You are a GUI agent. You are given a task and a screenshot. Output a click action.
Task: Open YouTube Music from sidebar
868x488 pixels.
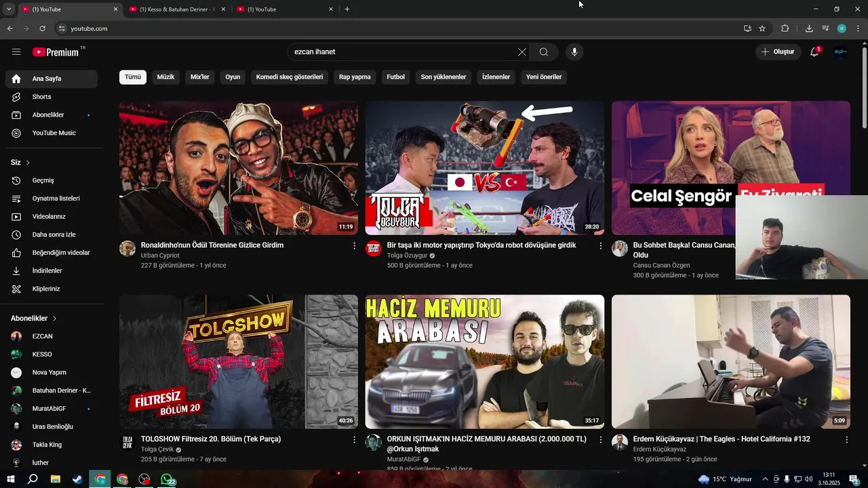pyautogui.click(x=52, y=133)
